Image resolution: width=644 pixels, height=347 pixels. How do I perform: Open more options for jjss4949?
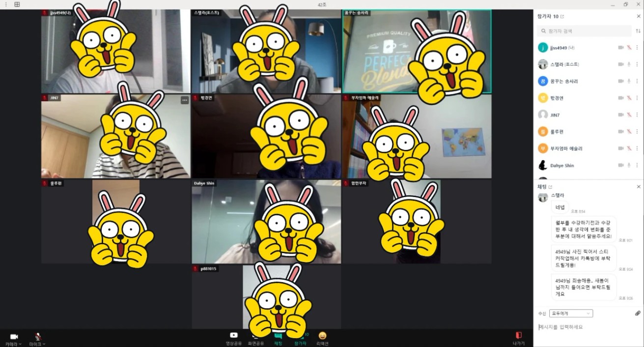pyautogui.click(x=638, y=48)
